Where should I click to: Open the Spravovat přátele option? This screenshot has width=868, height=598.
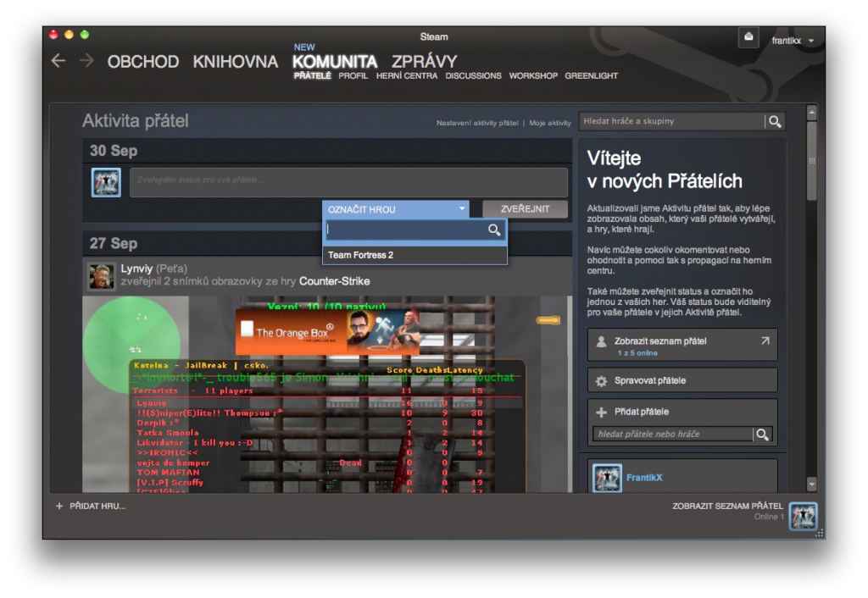tap(682, 380)
